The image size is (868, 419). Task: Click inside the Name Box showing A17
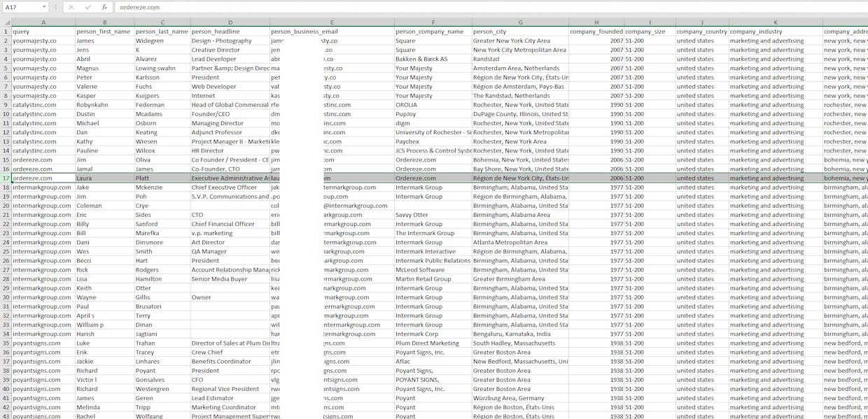(x=21, y=7)
